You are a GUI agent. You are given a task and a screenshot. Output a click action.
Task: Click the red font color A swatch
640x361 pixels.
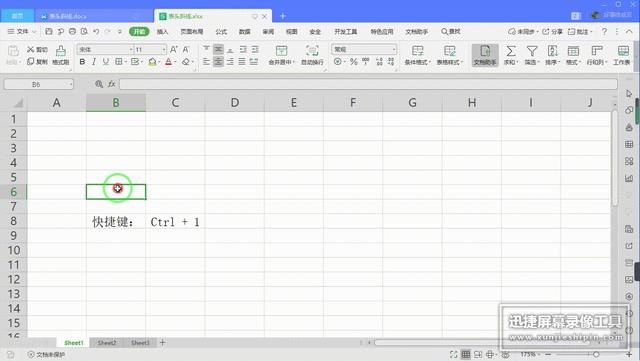click(169, 62)
